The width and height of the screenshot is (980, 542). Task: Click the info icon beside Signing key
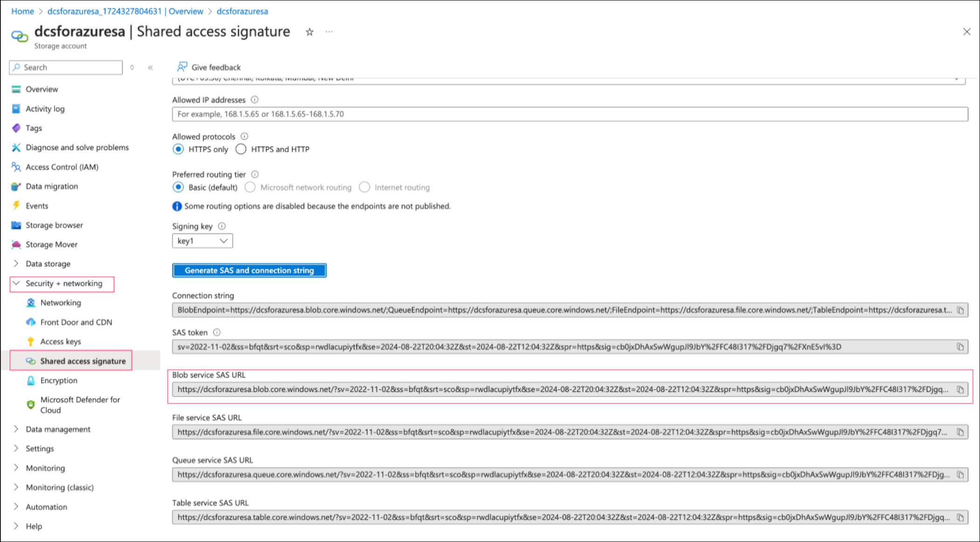[x=222, y=226]
